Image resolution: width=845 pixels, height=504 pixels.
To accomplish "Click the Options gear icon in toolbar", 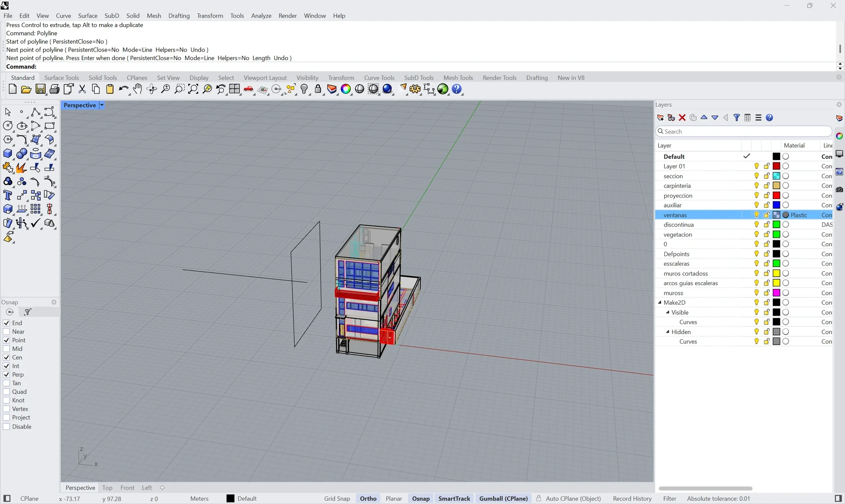I will pyautogui.click(x=415, y=89).
